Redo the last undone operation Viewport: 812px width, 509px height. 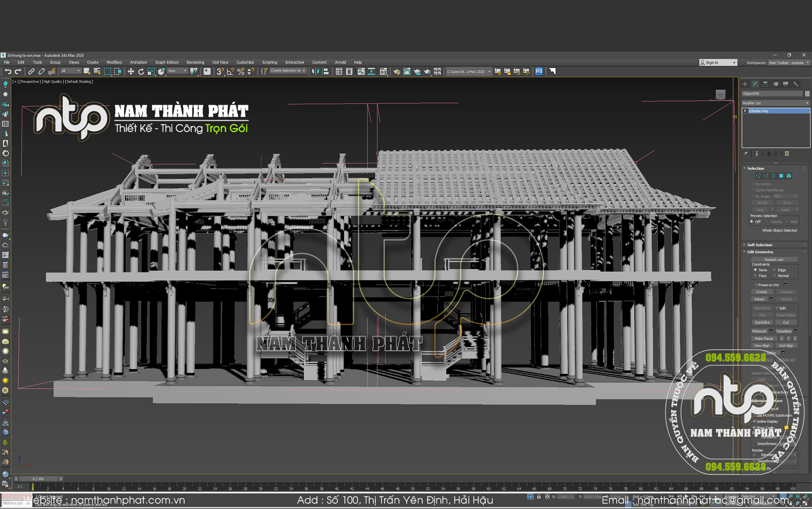tap(18, 72)
